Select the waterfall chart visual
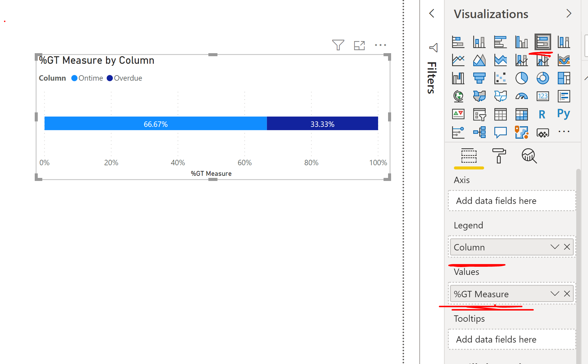The height and width of the screenshot is (364, 588). tap(458, 78)
